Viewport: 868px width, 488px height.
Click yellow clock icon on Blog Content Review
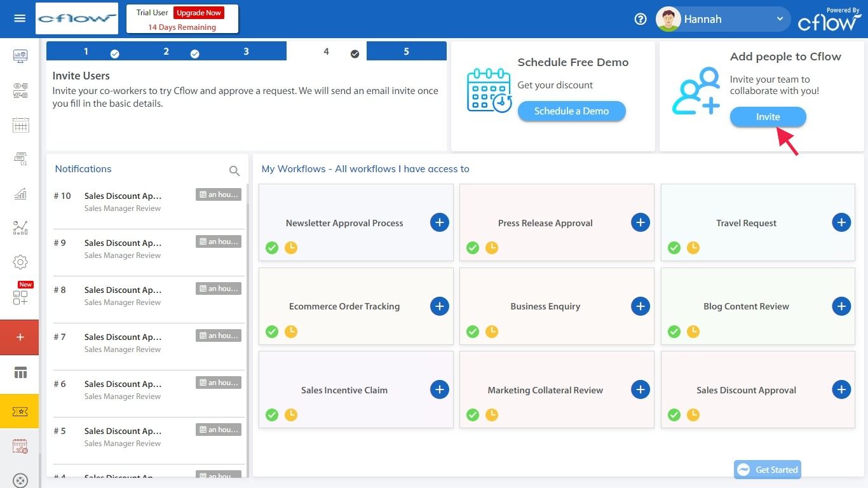[693, 331]
